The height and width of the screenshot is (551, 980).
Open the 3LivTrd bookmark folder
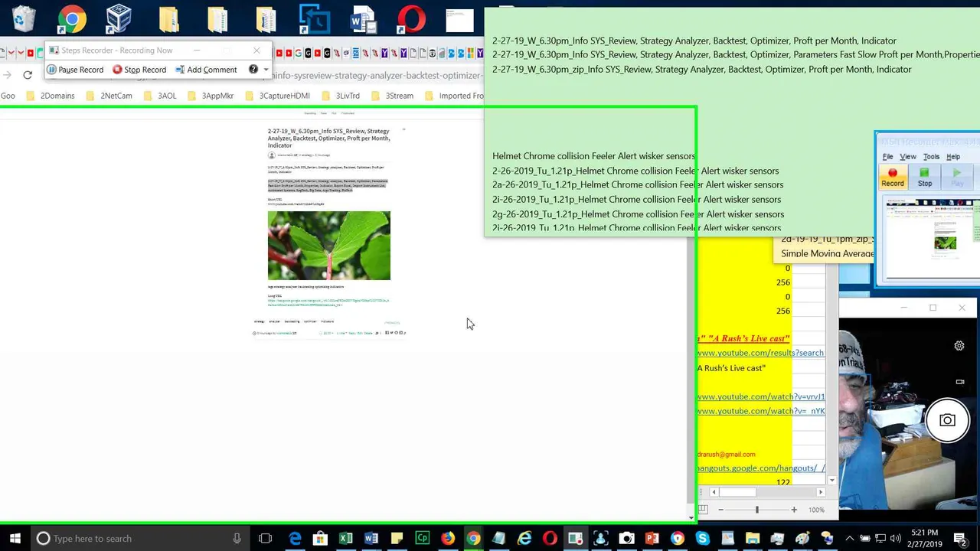click(x=341, y=96)
